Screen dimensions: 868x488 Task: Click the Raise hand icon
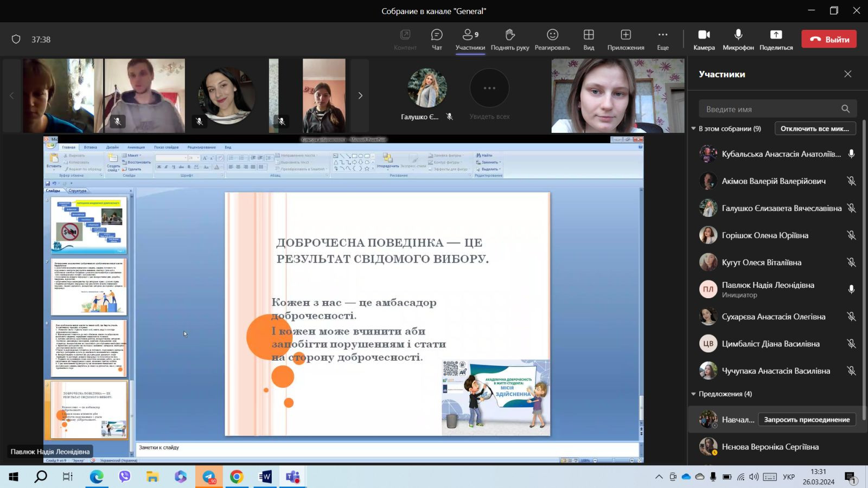click(x=509, y=39)
